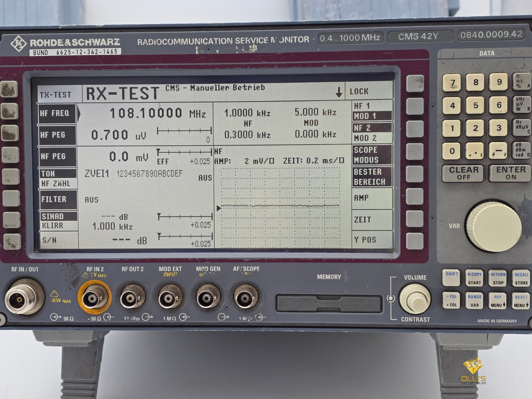
Task: Select the mV / % unit key (A)
Action: click(522, 82)
